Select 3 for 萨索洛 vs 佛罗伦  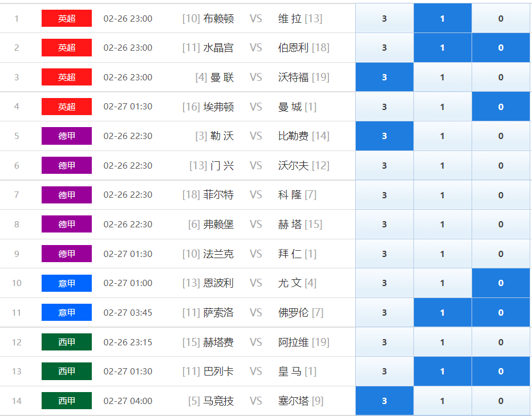[x=384, y=313]
